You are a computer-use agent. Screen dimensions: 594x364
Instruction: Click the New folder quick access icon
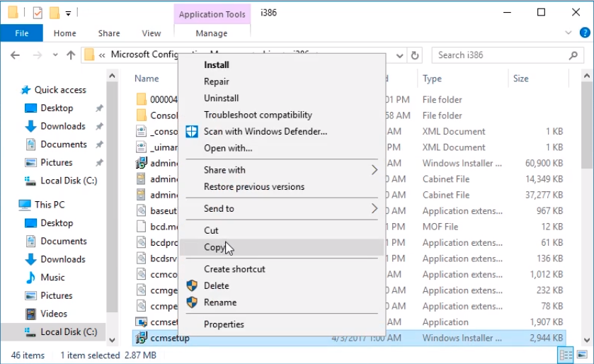[55, 13]
